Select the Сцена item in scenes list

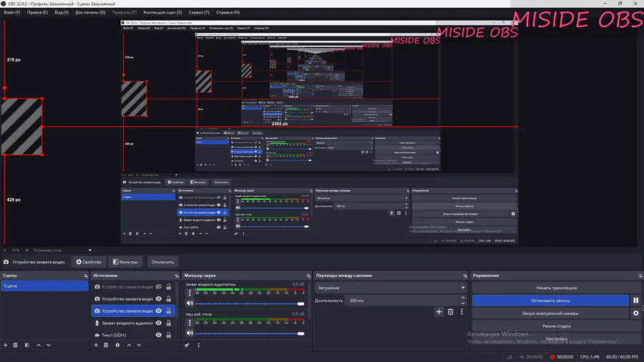click(44, 285)
